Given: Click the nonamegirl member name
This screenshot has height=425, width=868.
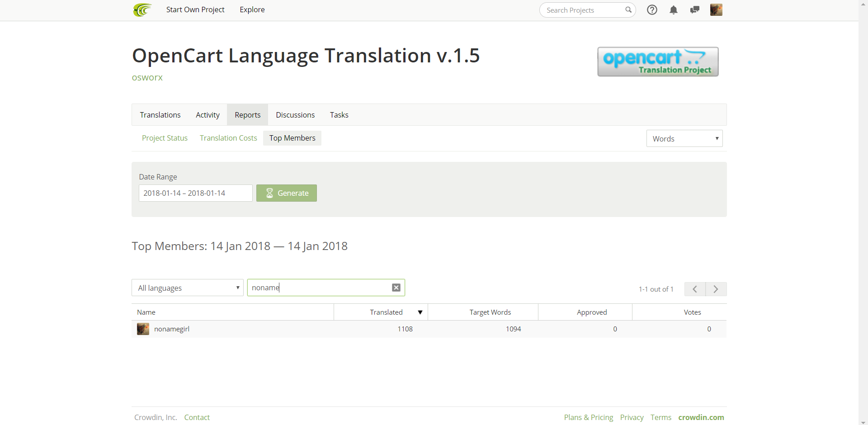Looking at the screenshot, I should [x=172, y=329].
